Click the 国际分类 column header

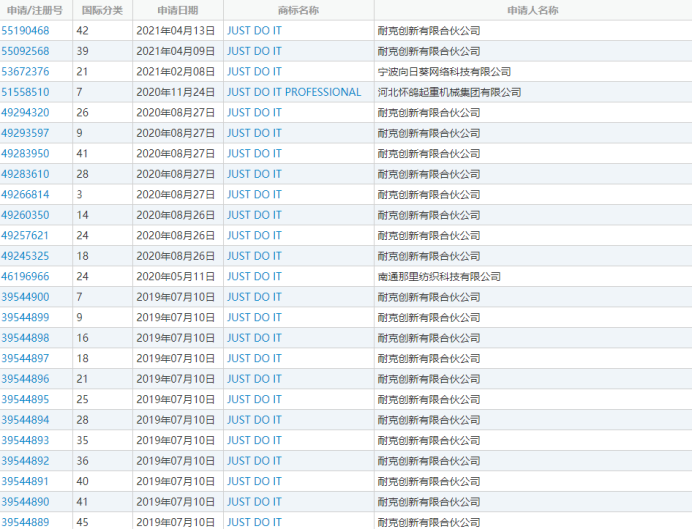102,10
